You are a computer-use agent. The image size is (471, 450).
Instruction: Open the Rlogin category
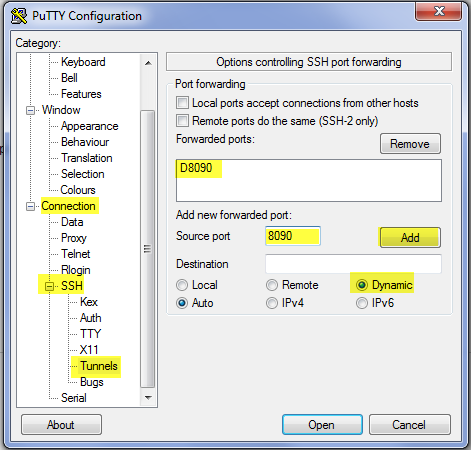coord(76,270)
